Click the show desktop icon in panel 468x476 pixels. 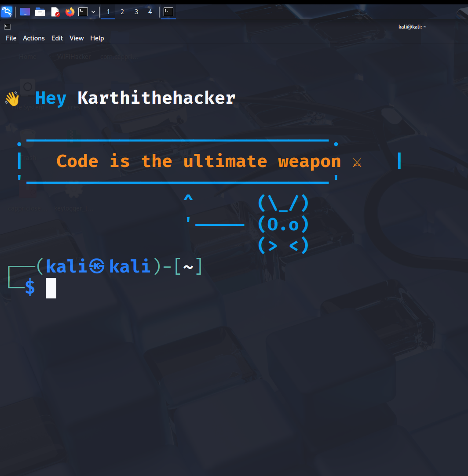click(25, 12)
